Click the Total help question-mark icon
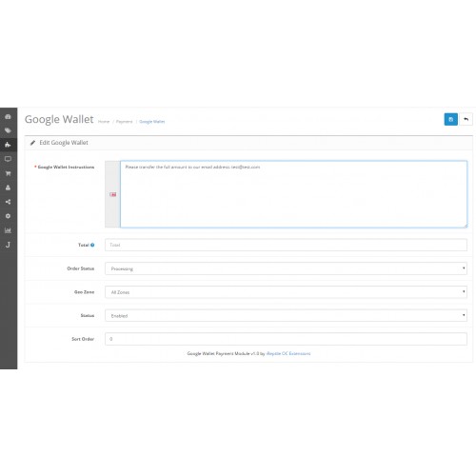Viewport: 476px width, 476px height. pos(92,245)
